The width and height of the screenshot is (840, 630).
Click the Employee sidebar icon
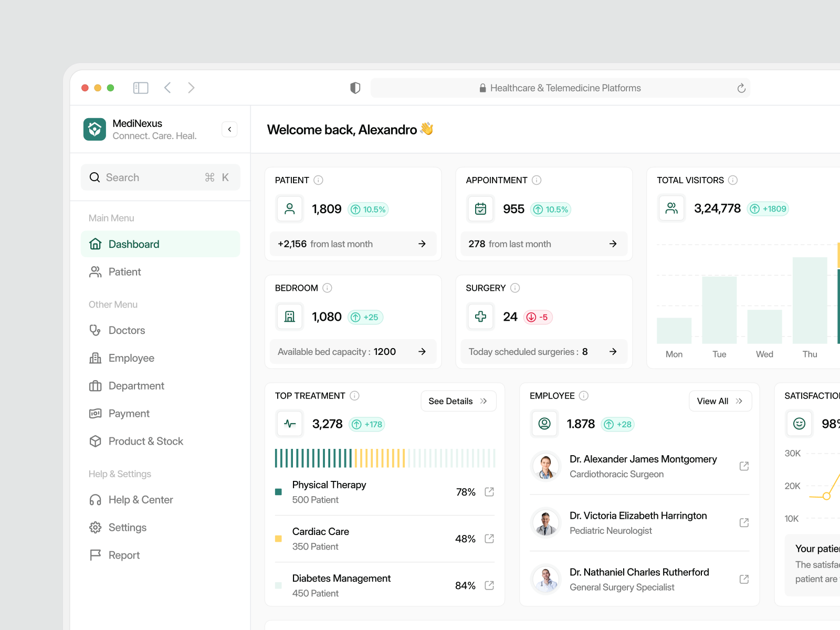pyautogui.click(x=95, y=358)
